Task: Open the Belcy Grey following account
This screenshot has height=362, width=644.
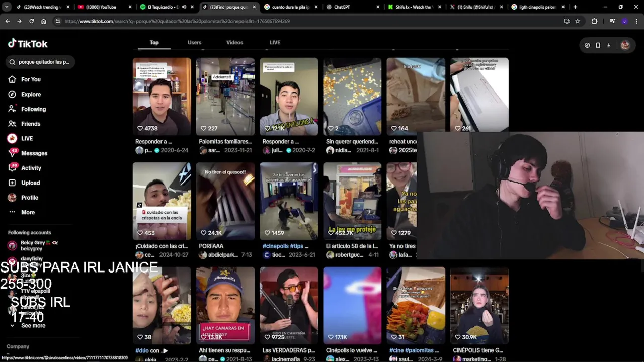Action: tap(33, 246)
